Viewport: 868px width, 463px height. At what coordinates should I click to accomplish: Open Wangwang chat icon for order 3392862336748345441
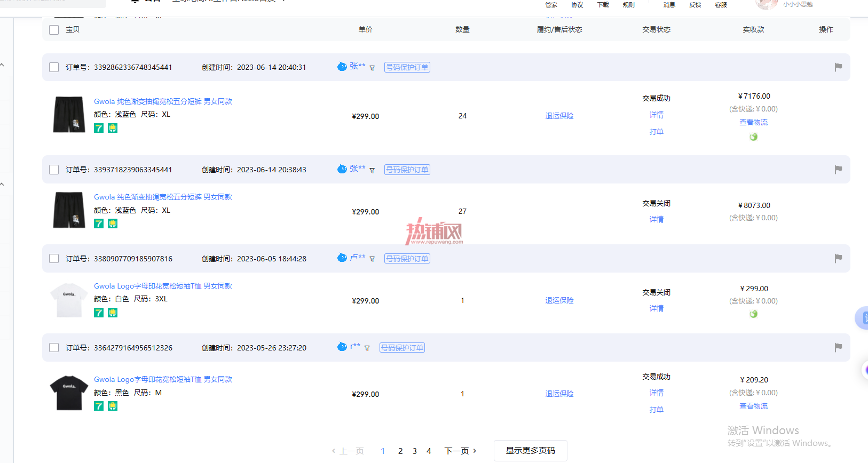click(x=342, y=67)
